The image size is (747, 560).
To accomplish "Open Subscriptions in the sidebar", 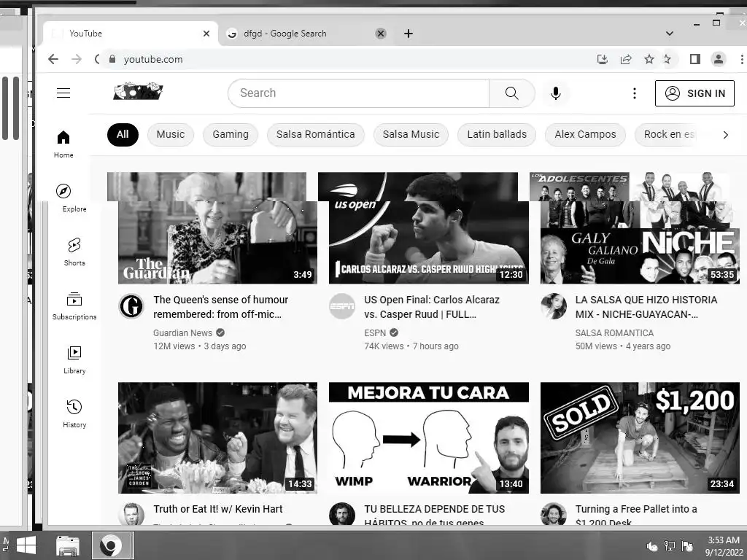I will click(74, 306).
